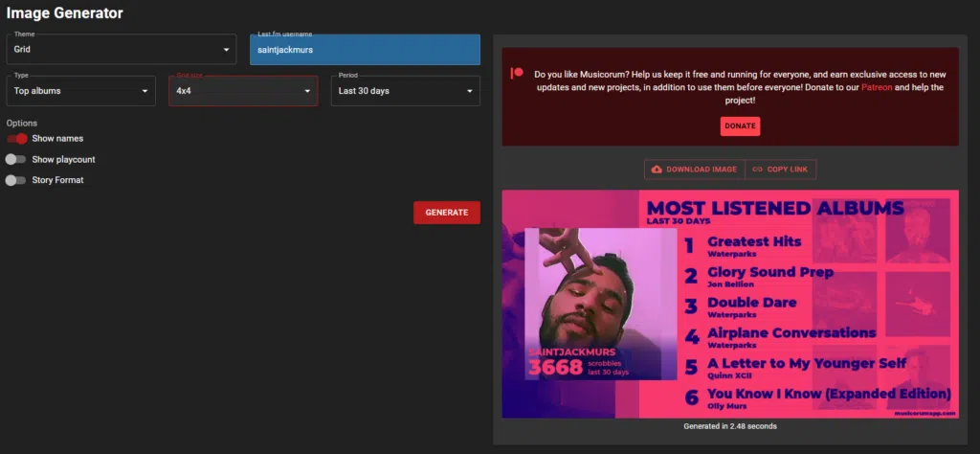Click the cloud download icon

pyautogui.click(x=657, y=170)
